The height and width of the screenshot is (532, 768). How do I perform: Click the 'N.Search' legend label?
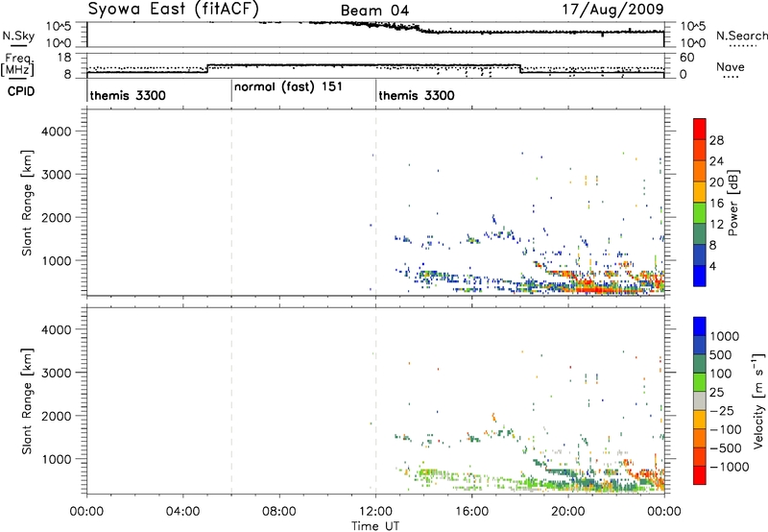pos(741,36)
